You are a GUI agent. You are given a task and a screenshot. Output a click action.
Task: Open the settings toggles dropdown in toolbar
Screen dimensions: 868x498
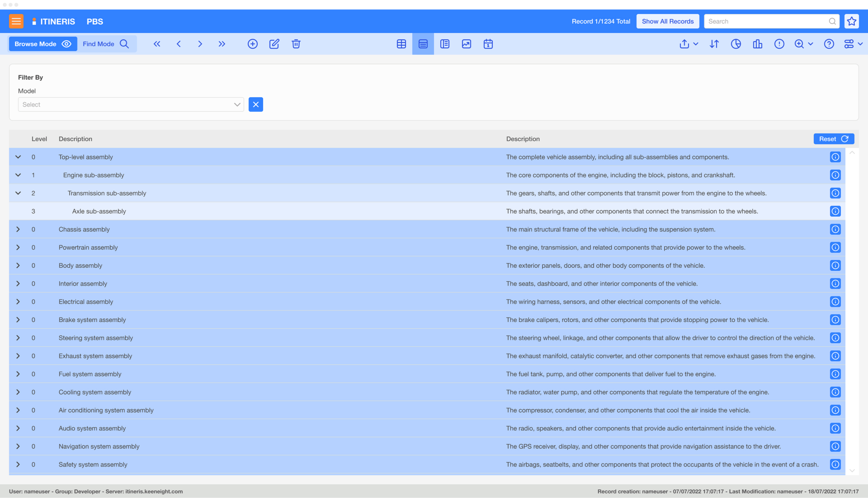point(853,44)
